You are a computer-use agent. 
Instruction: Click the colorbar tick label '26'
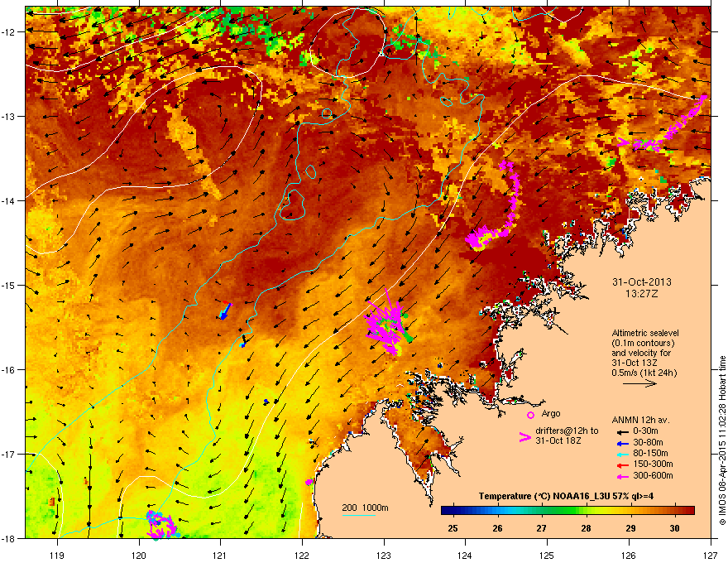[x=497, y=528]
